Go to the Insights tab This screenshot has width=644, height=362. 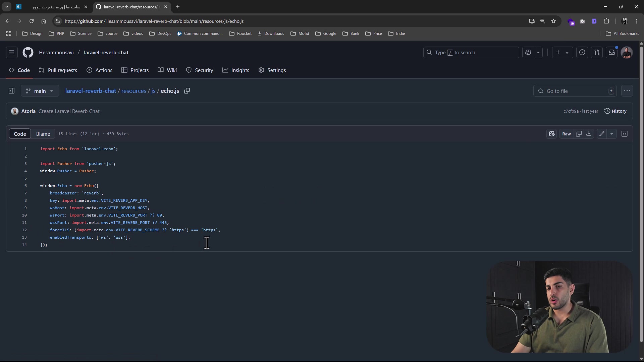coord(236,70)
